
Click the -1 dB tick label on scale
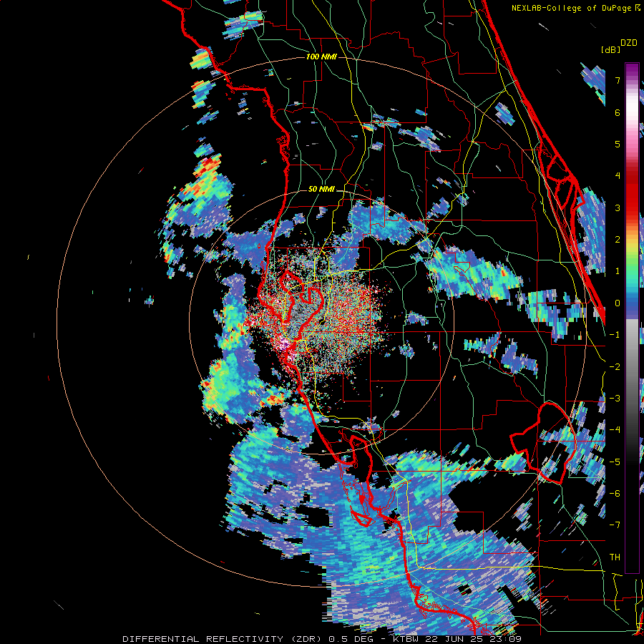tap(615, 335)
